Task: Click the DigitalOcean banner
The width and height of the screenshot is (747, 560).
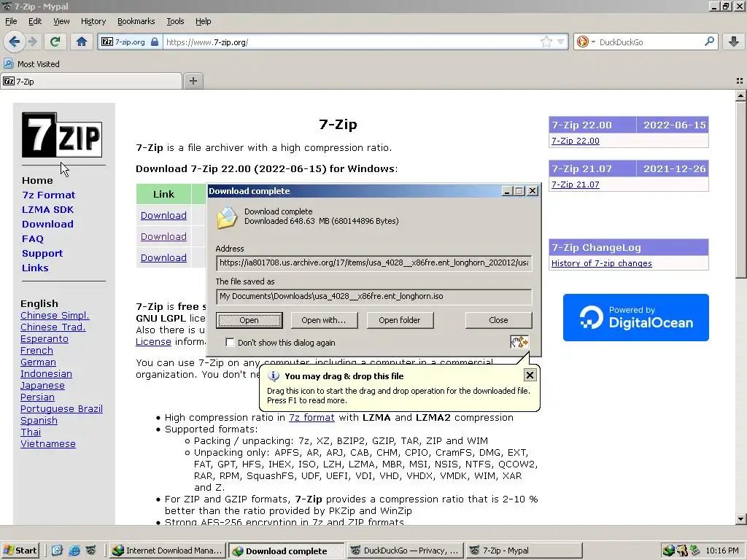Action: (x=636, y=317)
